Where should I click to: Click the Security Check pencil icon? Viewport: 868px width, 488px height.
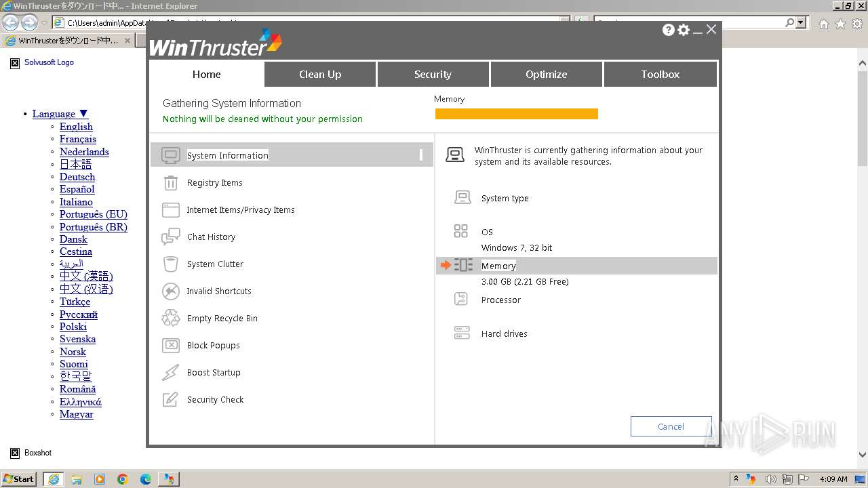point(171,399)
